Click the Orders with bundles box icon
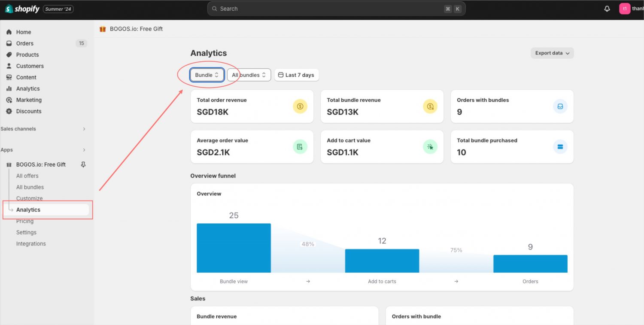The height and width of the screenshot is (325, 644). pos(560,106)
